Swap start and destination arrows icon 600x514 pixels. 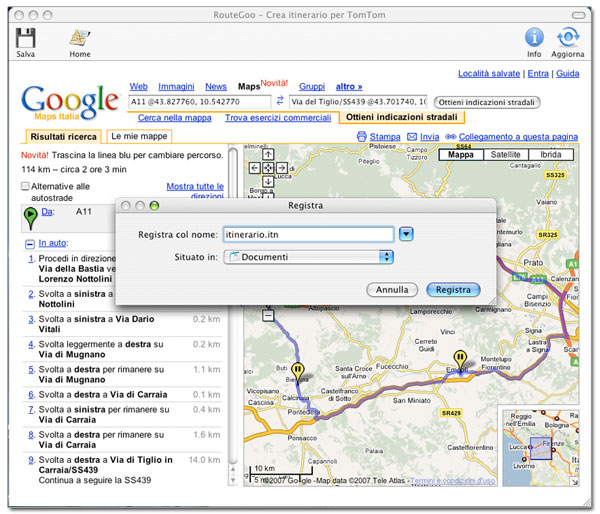click(280, 100)
